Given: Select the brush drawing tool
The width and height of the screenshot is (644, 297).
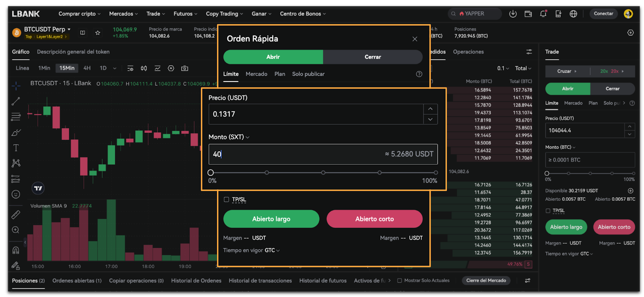Looking at the screenshot, I should 16,132.
